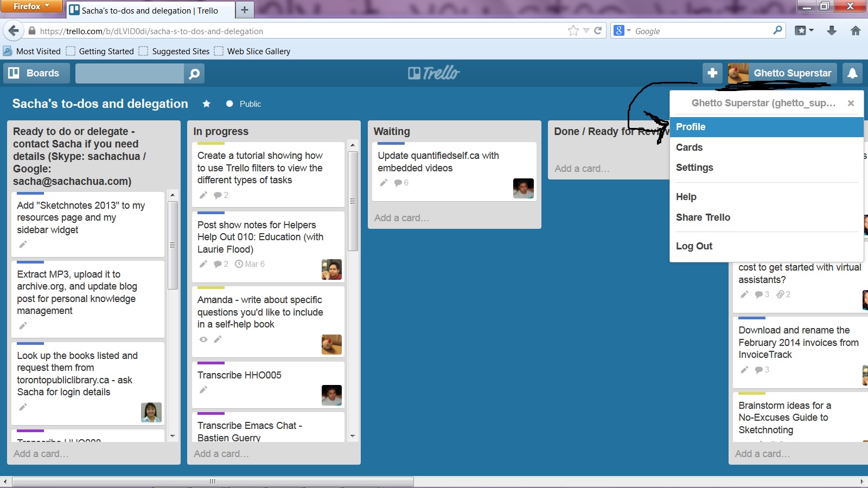The image size is (868, 488).
Task: Click the avatar on the Post show notes card
Action: (331, 269)
